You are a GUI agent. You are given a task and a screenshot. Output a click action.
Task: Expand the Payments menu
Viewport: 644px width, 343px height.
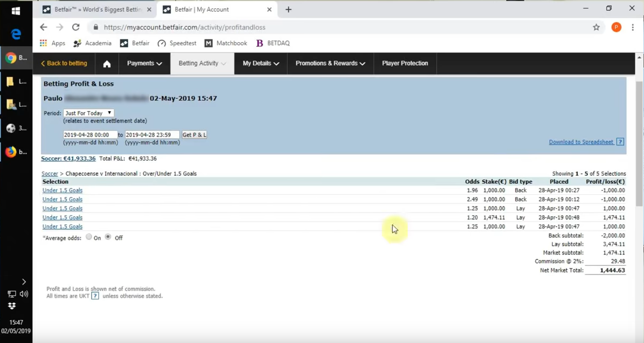pos(144,63)
